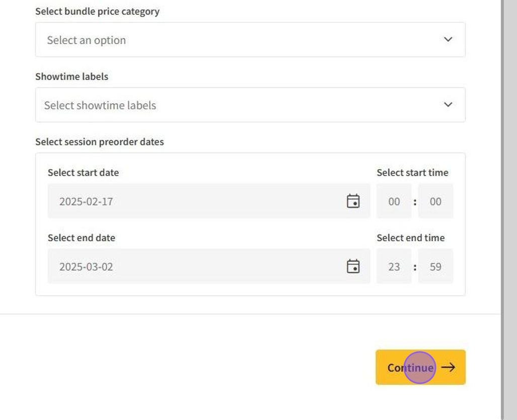Click the 'Select bundle price category' label
517x420 pixels.
(97, 11)
